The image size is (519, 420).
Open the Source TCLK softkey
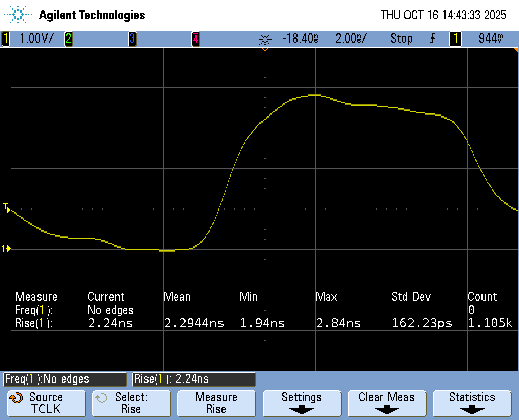click(x=46, y=403)
